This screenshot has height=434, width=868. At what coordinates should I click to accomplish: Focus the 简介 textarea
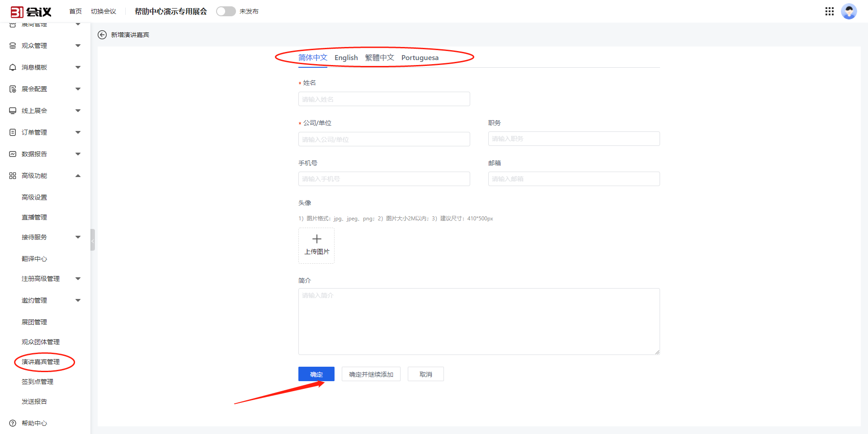[x=479, y=322]
